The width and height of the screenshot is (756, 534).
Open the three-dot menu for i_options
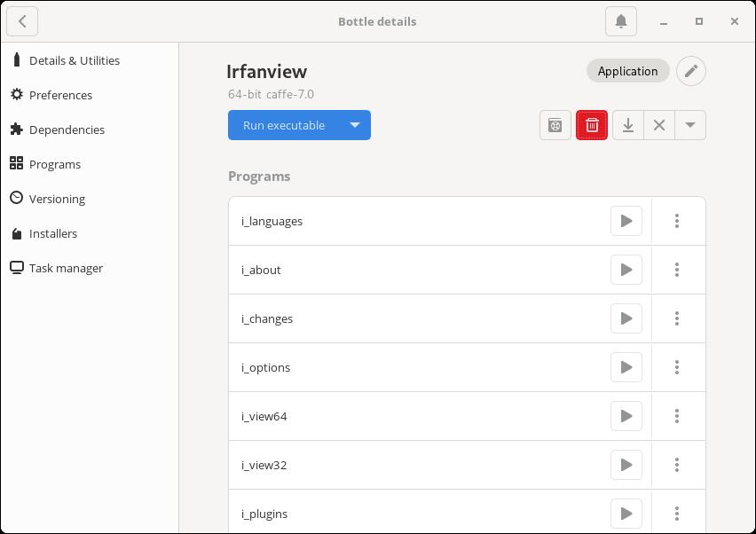(x=677, y=367)
